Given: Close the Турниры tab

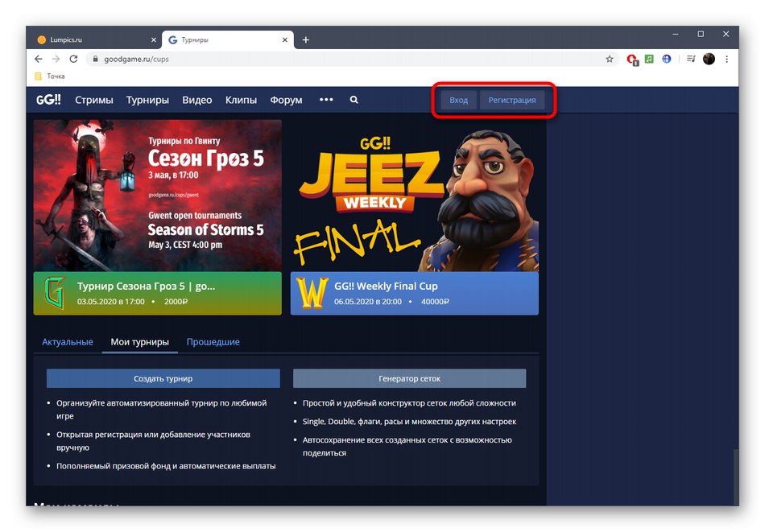Looking at the screenshot, I should tap(285, 40).
